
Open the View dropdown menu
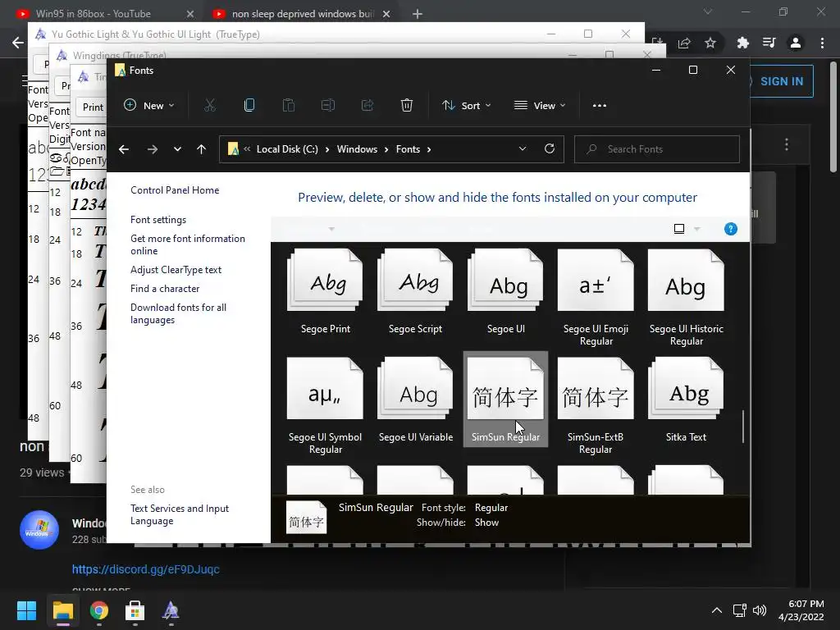pos(540,106)
